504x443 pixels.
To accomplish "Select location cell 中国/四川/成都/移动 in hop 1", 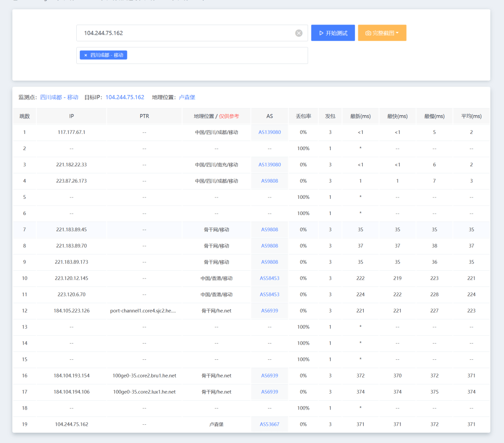I will point(217,132).
